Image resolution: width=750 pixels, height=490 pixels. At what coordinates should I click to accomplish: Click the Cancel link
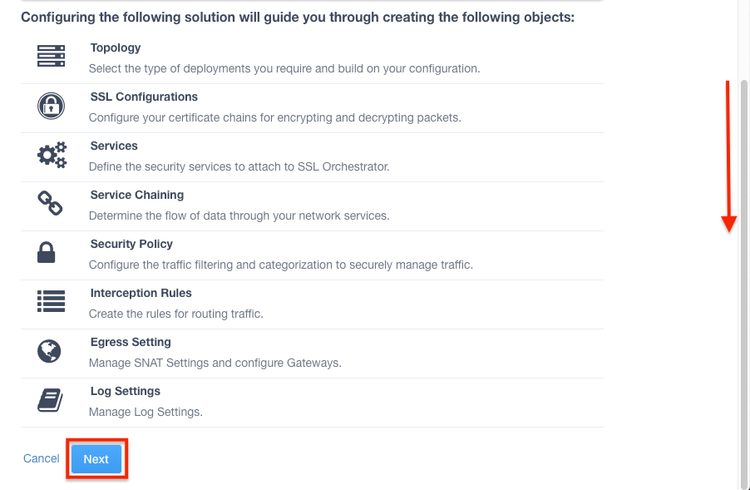tap(41, 459)
